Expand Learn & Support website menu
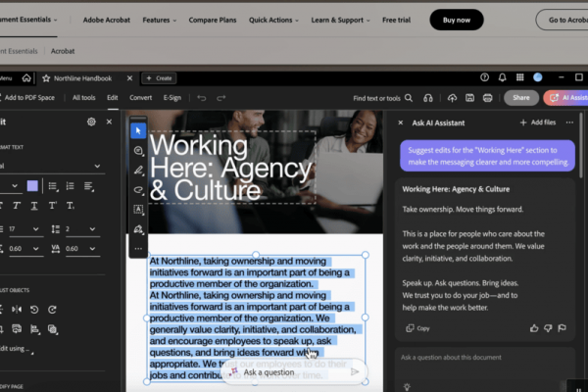 (x=340, y=20)
